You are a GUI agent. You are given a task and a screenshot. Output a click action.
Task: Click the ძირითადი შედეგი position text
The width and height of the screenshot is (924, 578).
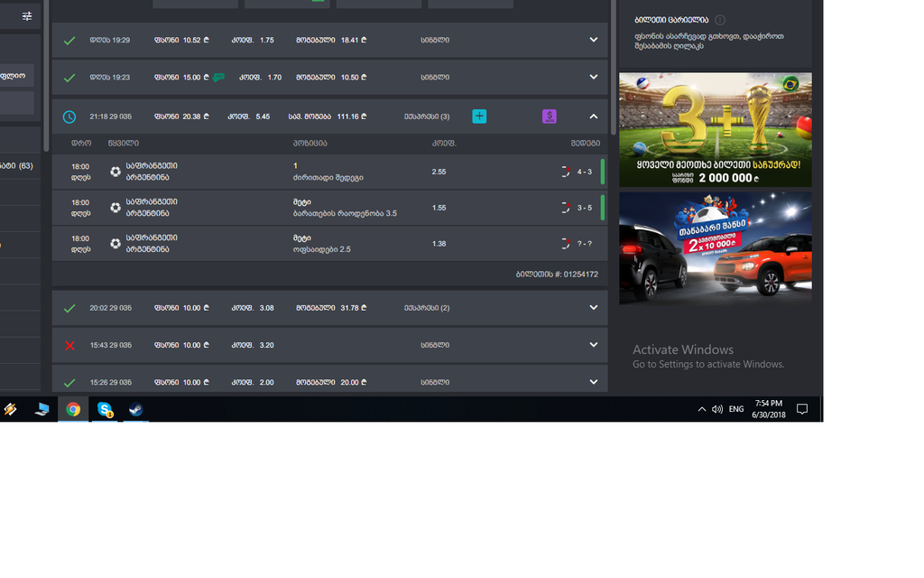[x=328, y=178]
